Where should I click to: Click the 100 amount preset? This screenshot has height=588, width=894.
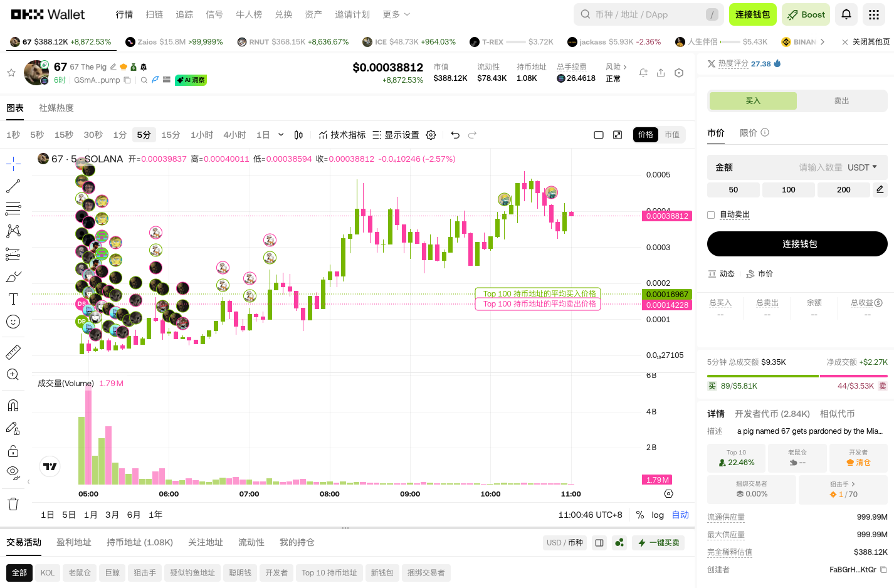(788, 189)
